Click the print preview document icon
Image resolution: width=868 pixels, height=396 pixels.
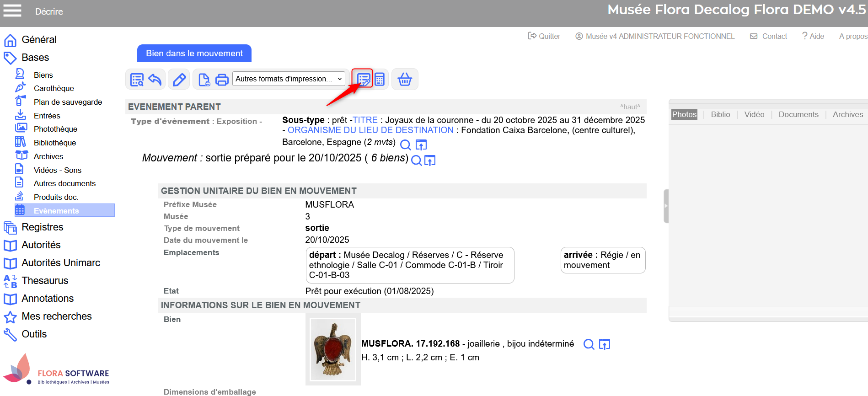click(204, 80)
